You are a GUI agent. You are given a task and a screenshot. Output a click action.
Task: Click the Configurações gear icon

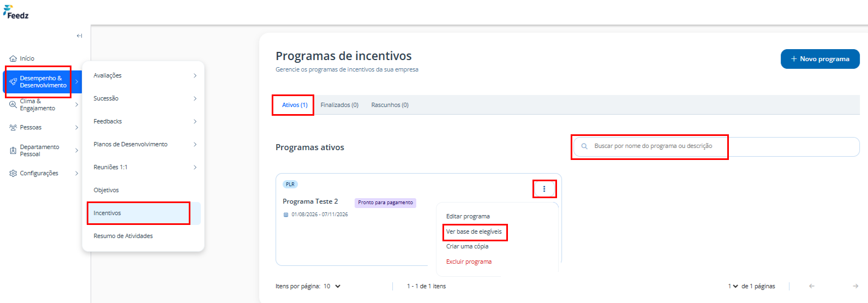point(13,173)
